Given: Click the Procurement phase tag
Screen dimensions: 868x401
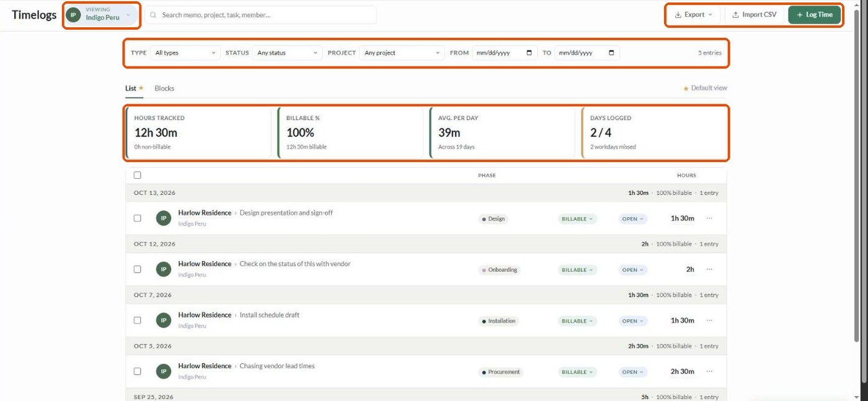Looking at the screenshot, I should pyautogui.click(x=501, y=372).
